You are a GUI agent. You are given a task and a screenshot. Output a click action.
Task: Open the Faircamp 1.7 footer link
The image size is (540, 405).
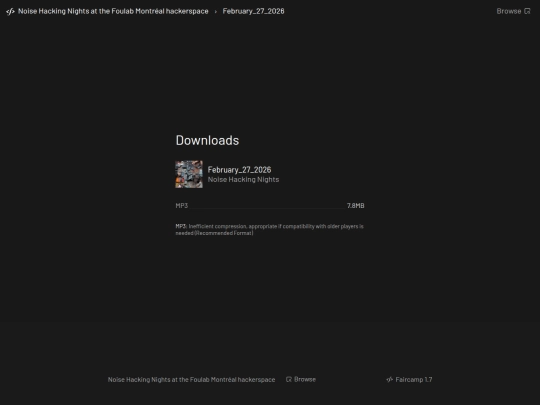coord(409,380)
